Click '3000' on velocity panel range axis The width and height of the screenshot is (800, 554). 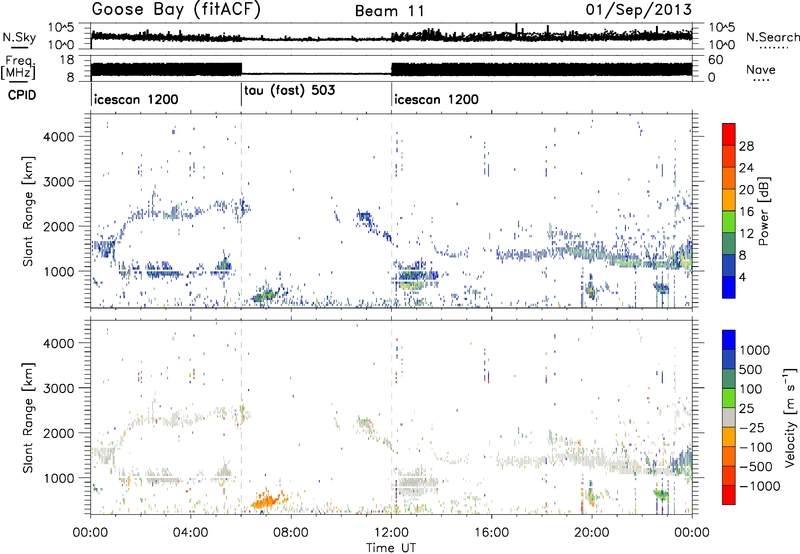point(59,388)
